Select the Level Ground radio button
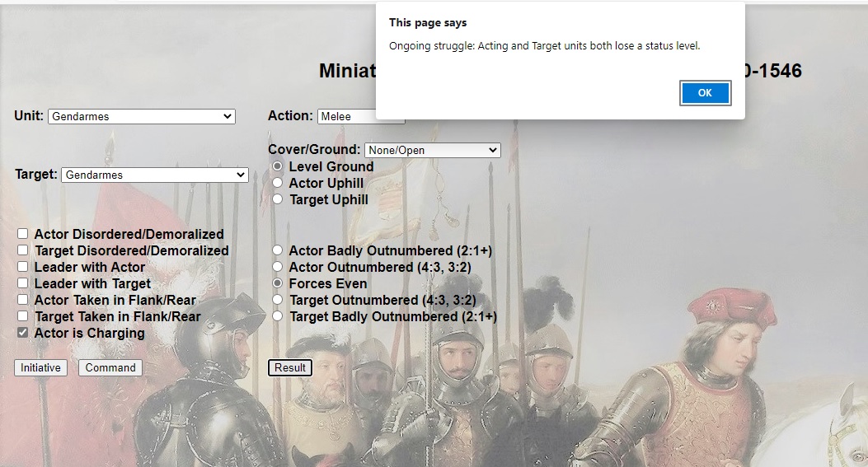868x467 pixels. 278,166
